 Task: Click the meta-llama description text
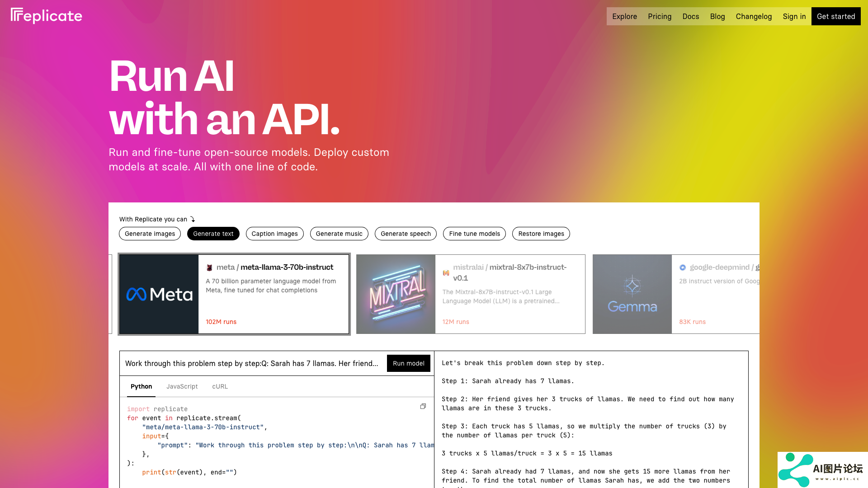click(x=271, y=286)
